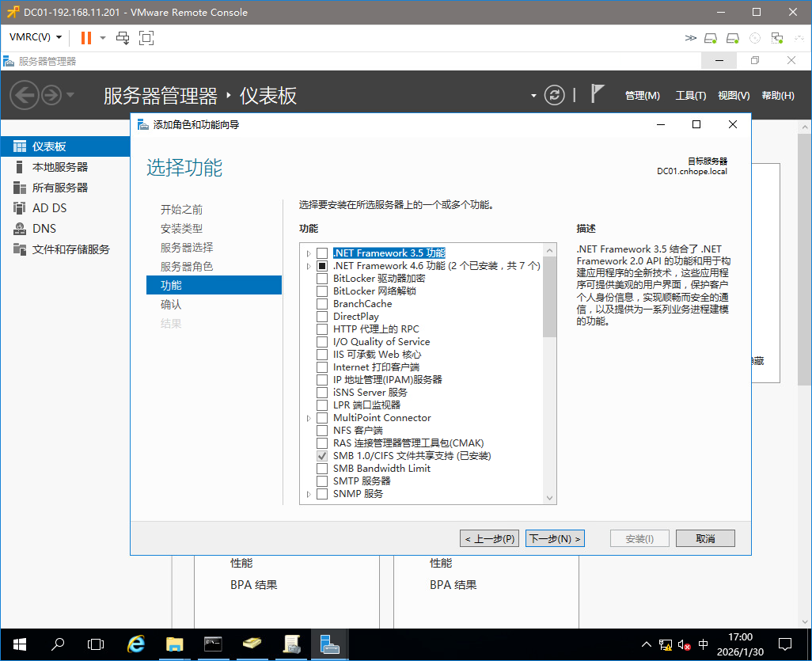
Task: Click the 上一步(P) button
Action: click(489, 539)
